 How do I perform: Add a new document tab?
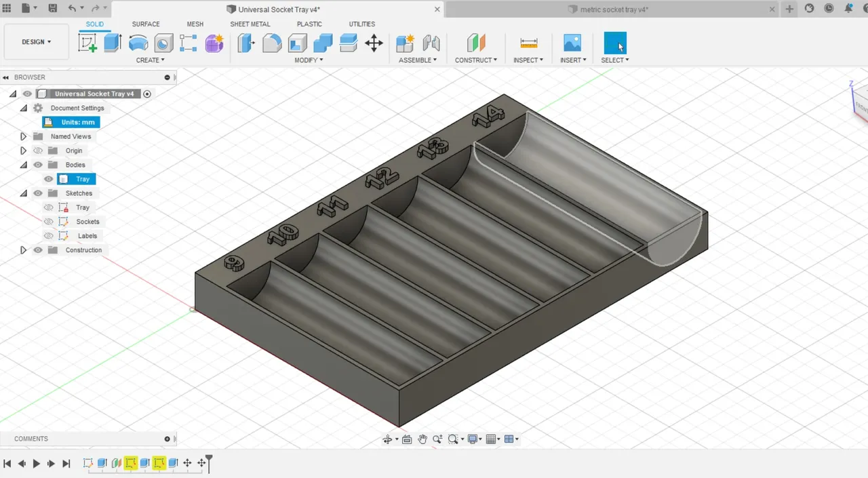[789, 9]
